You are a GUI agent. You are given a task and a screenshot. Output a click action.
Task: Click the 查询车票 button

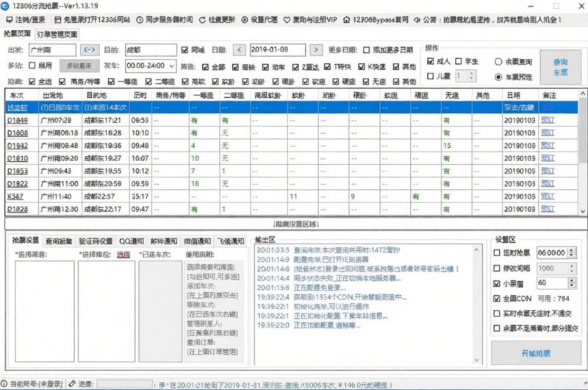pyautogui.click(x=561, y=67)
